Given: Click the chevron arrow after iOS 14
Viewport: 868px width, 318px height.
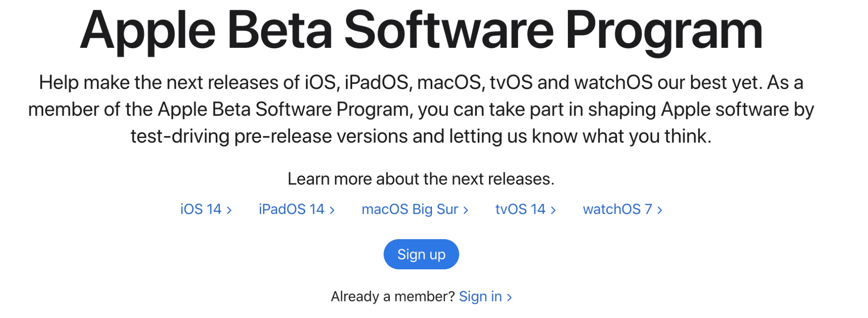Looking at the screenshot, I should coord(229,210).
